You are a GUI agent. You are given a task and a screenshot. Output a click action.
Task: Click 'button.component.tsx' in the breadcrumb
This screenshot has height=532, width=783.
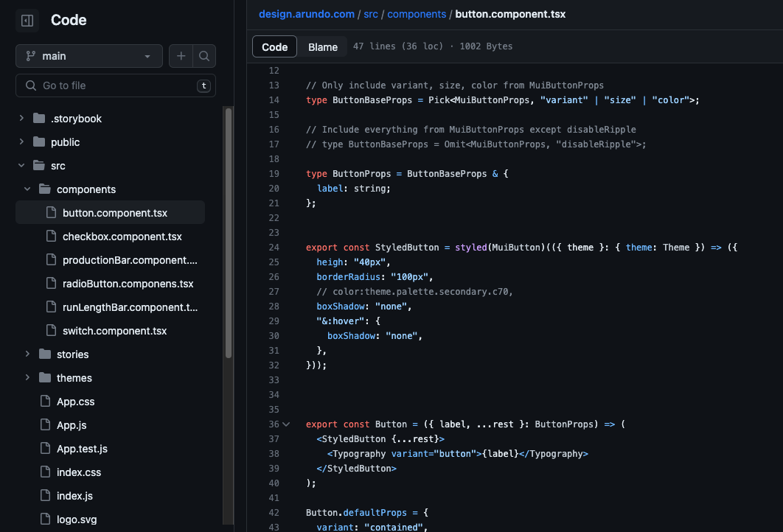510,14
